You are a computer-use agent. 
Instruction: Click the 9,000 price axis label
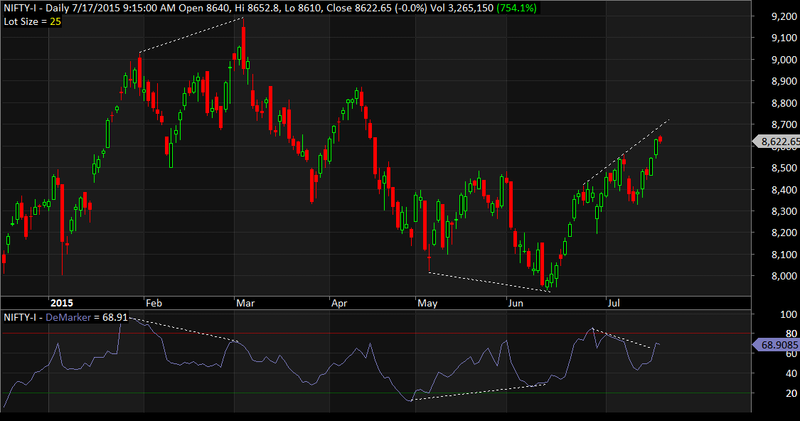[x=784, y=60]
